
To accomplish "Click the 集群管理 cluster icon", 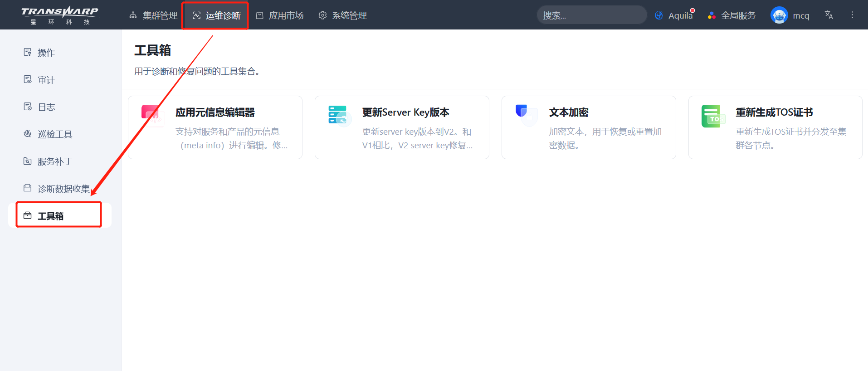I will tap(133, 15).
